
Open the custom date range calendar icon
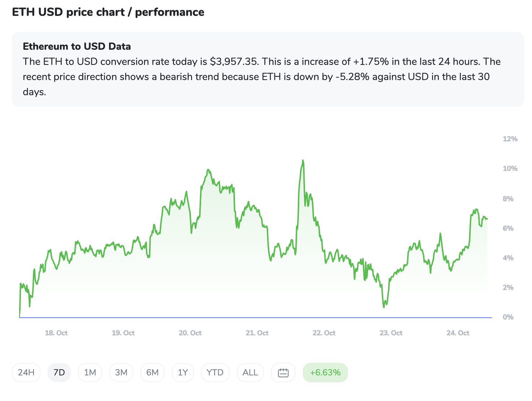tap(283, 373)
